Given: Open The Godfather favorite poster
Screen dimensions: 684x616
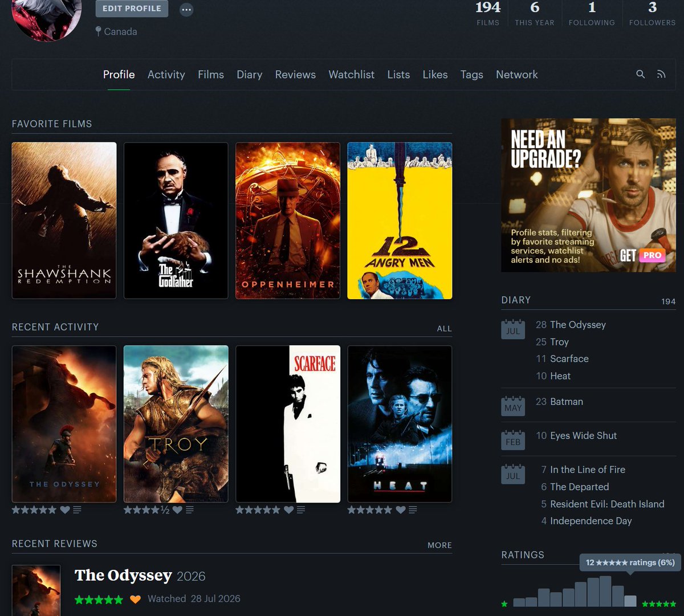Looking at the screenshot, I should click(176, 221).
